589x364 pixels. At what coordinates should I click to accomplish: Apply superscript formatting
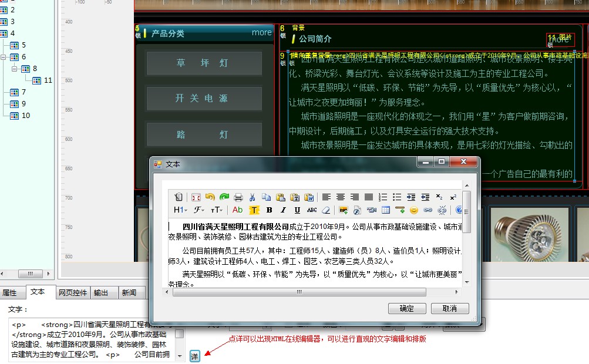[453, 197]
